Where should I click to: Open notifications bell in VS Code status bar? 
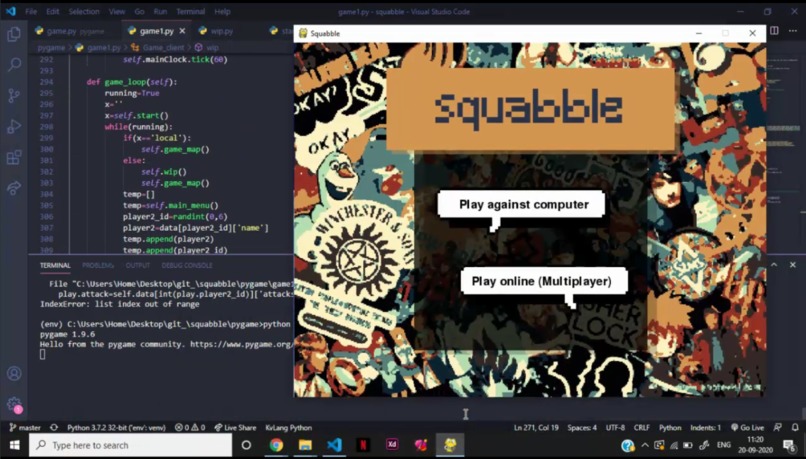click(x=795, y=428)
